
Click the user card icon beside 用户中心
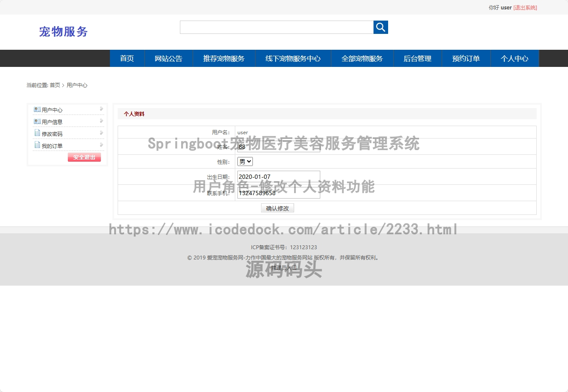pos(37,110)
